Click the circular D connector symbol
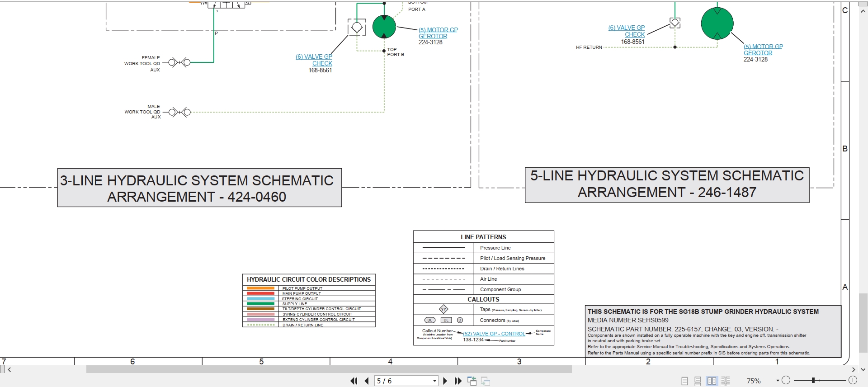The height and width of the screenshot is (387, 868). [460, 320]
